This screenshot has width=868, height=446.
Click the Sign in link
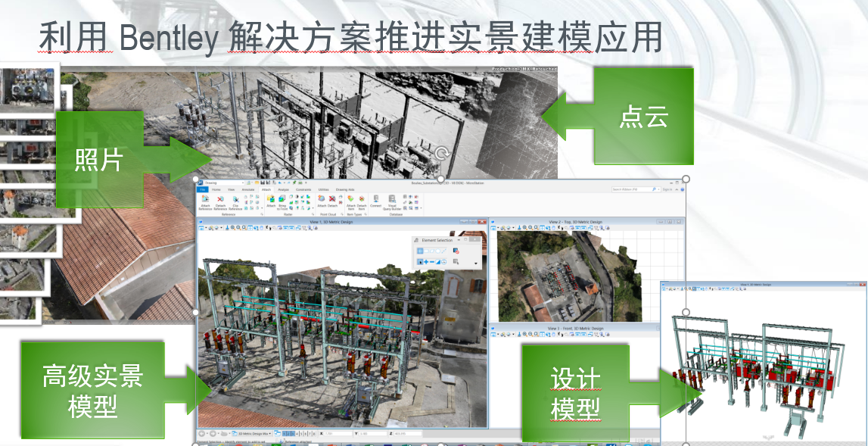(667, 189)
